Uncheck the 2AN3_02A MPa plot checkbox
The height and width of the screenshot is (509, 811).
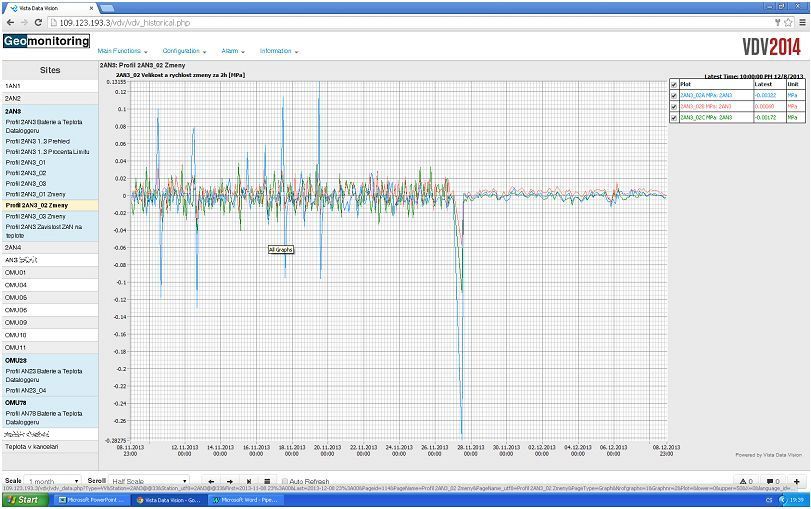673,96
